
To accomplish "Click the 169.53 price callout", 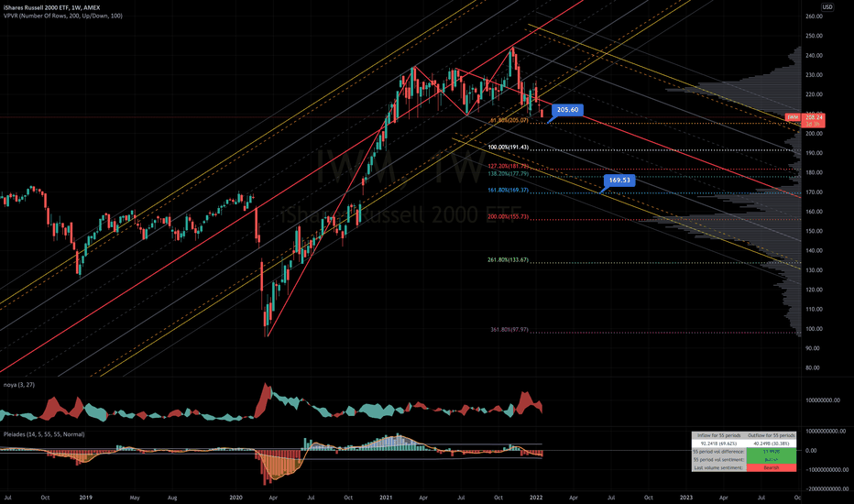I will click(x=619, y=181).
